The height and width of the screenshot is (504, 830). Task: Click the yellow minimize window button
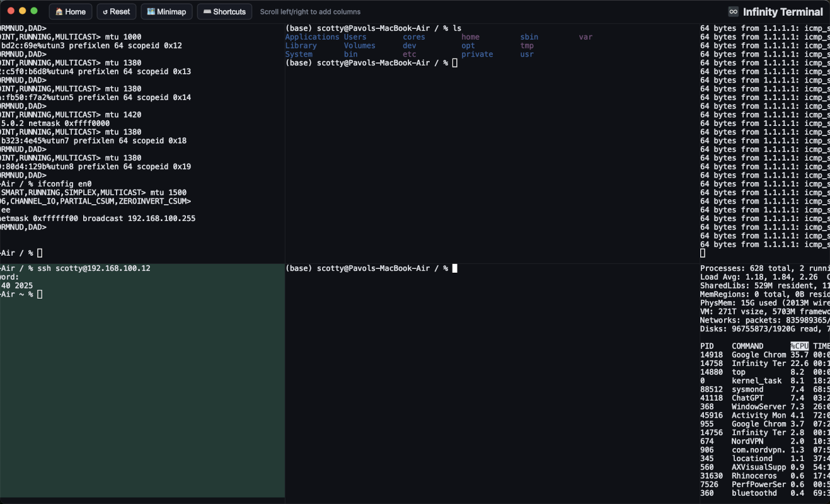click(x=23, y=11)
